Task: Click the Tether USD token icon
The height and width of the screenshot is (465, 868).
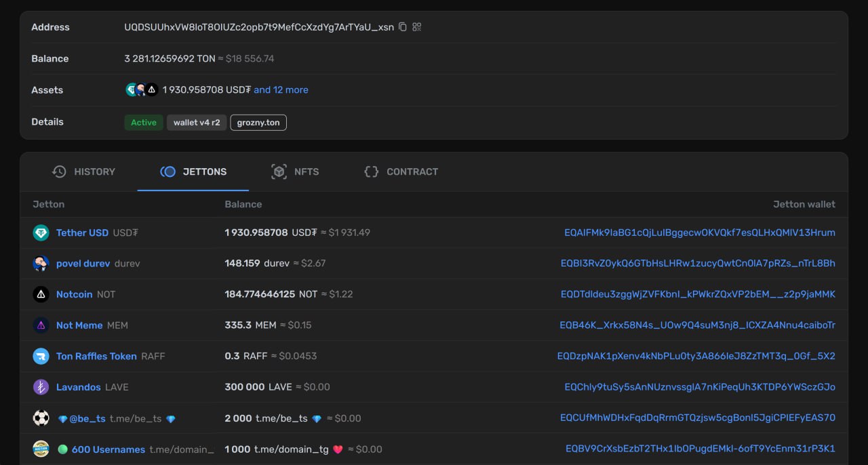Action: [41, 232]
